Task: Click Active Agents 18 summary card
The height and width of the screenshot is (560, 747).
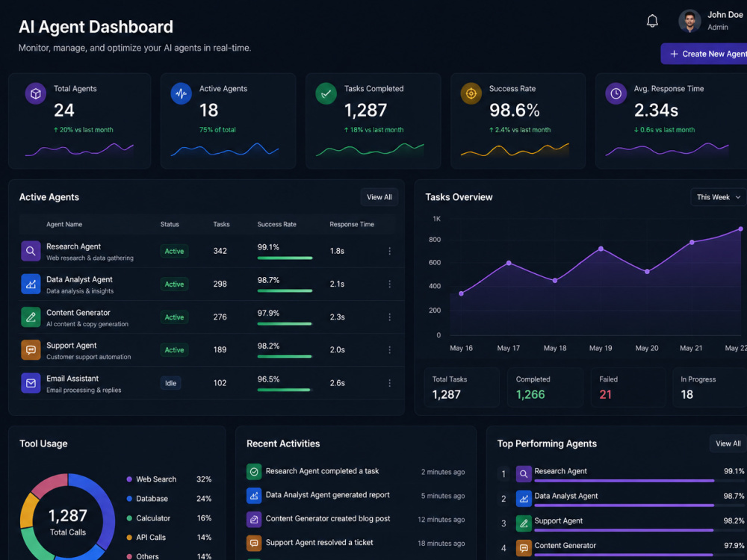Action: click(x=228, y=121)
